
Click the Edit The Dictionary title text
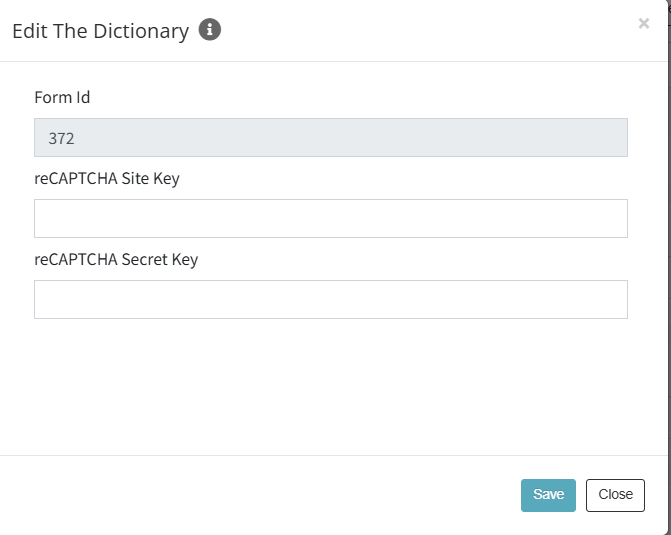[101, 31]
